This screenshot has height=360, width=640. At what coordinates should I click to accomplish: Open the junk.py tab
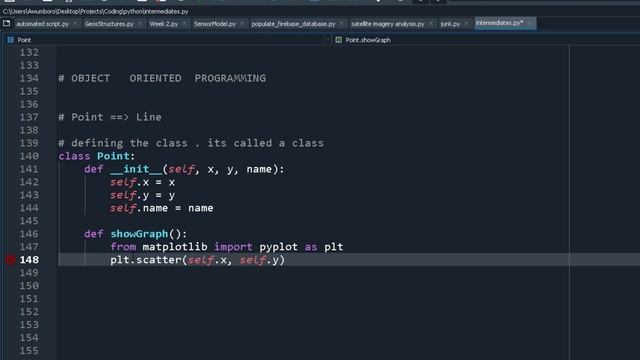point(450,24)
